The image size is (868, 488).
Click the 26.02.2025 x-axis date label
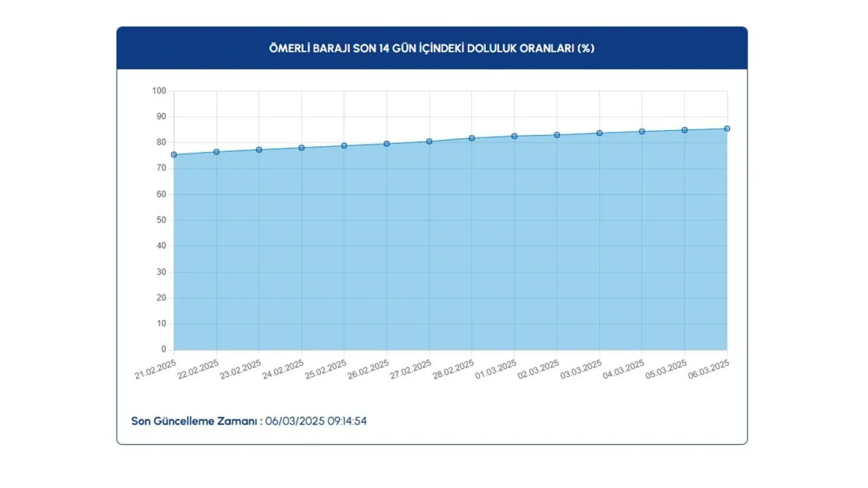pos(369,369)
